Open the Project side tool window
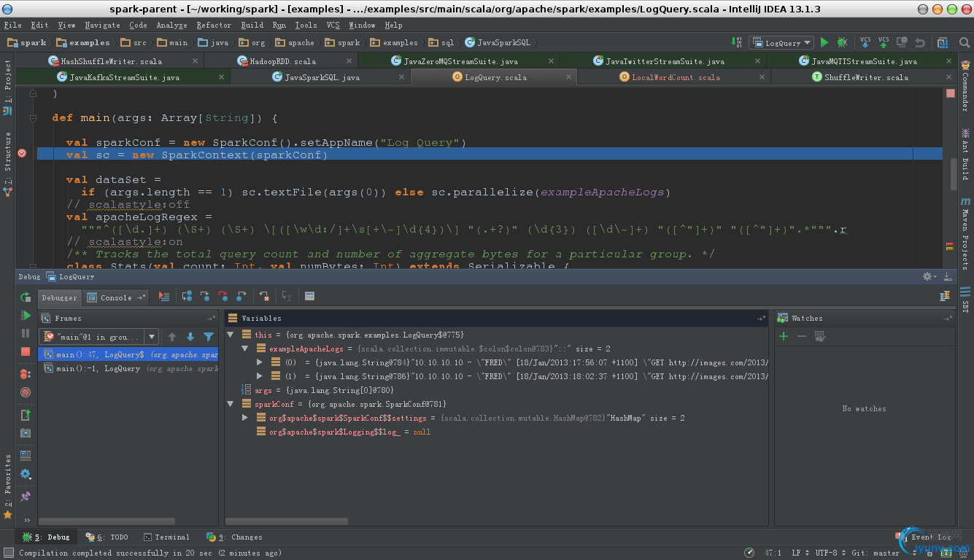 (x=8, y=87)
